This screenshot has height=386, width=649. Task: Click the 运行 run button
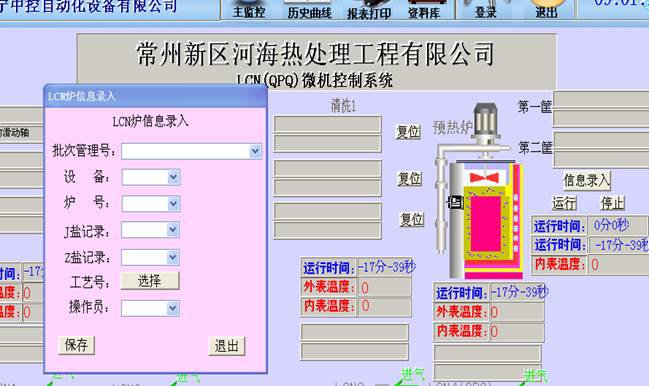tap(564, 203)
